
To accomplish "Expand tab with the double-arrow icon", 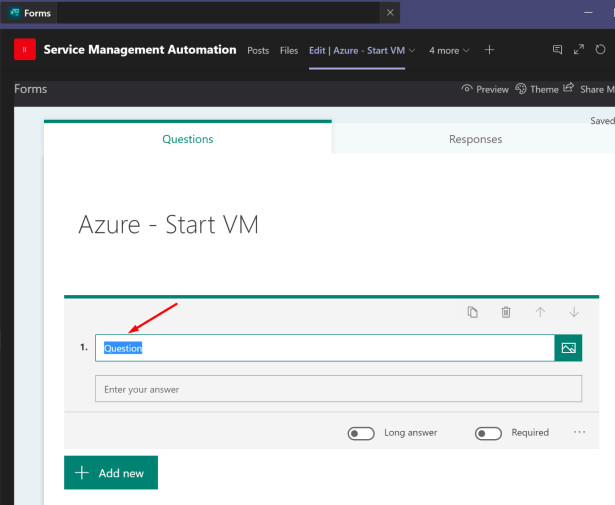I will pos(579,50).
